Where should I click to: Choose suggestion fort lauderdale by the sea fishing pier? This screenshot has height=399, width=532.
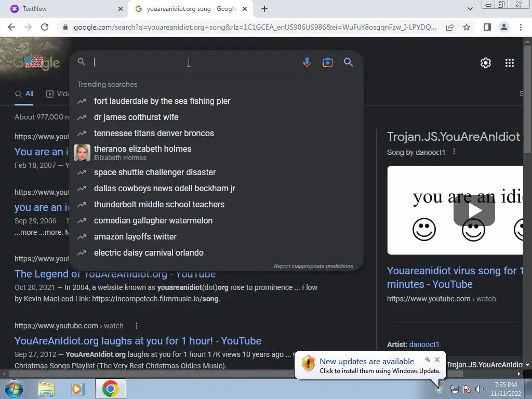tap(216, 101)
